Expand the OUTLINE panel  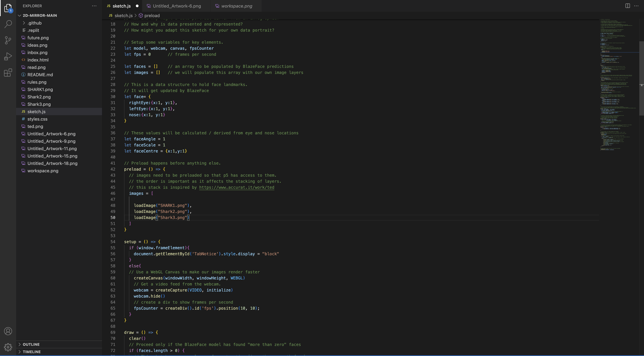[31, 344]
